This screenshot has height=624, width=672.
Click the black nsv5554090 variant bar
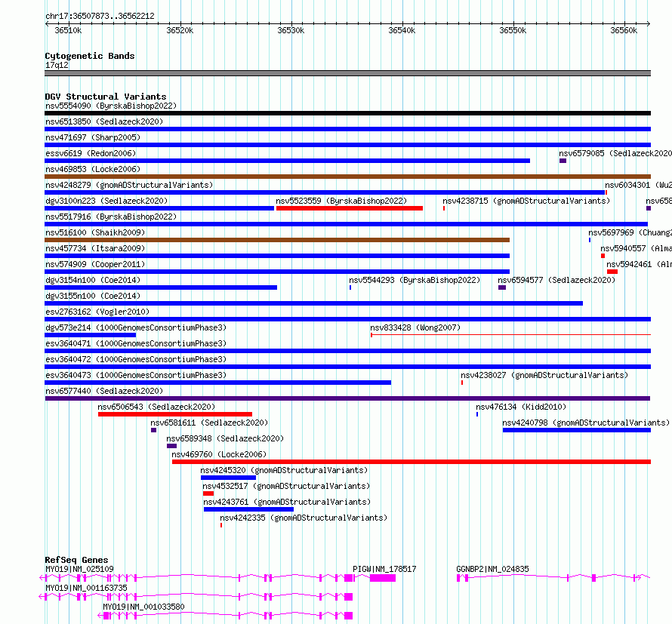coord(347,113)
